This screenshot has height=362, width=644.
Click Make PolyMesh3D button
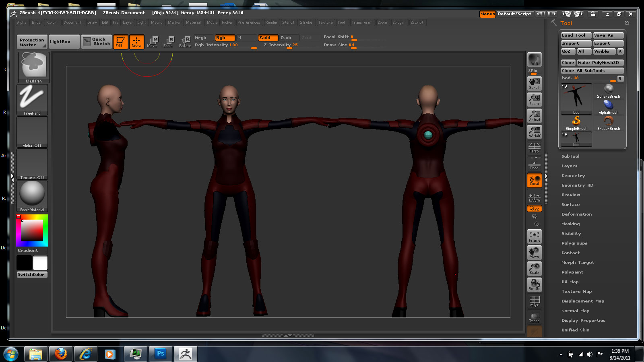[600, 62]
